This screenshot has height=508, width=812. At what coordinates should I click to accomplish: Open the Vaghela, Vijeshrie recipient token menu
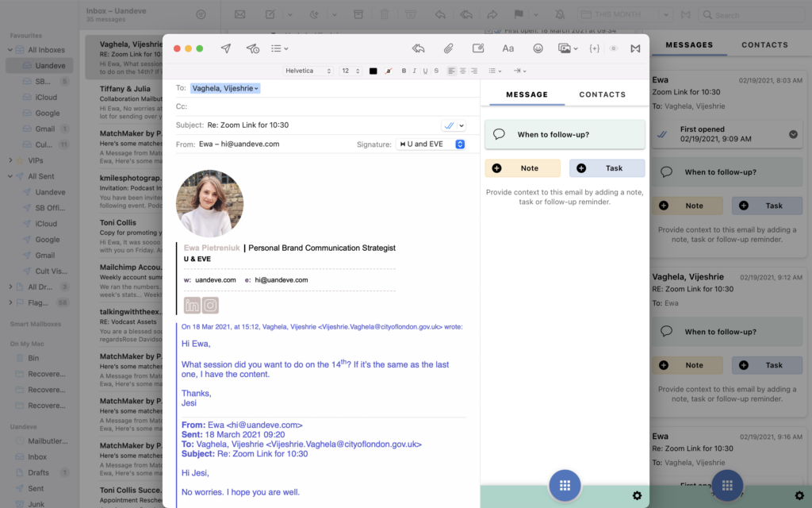click(225, 88)
